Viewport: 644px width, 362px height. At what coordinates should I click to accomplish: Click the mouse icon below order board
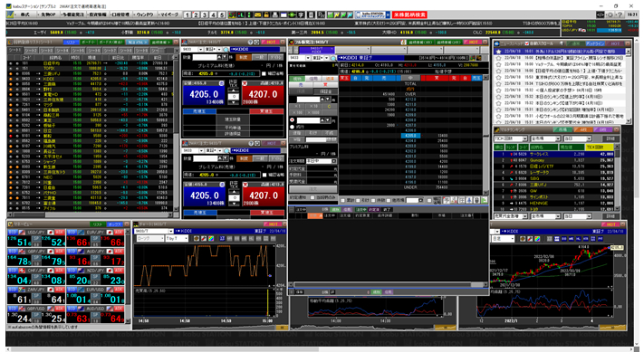tap(476, 200)
